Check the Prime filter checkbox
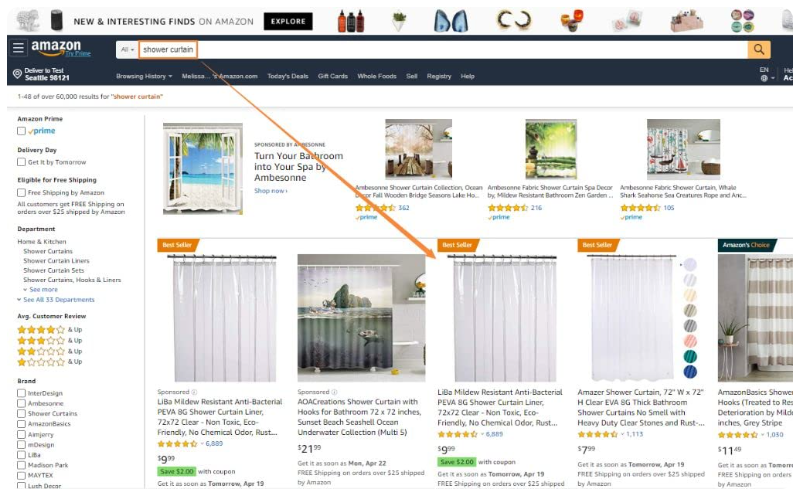The height and width of the screenshot is (490, 803). pos(22,131)
